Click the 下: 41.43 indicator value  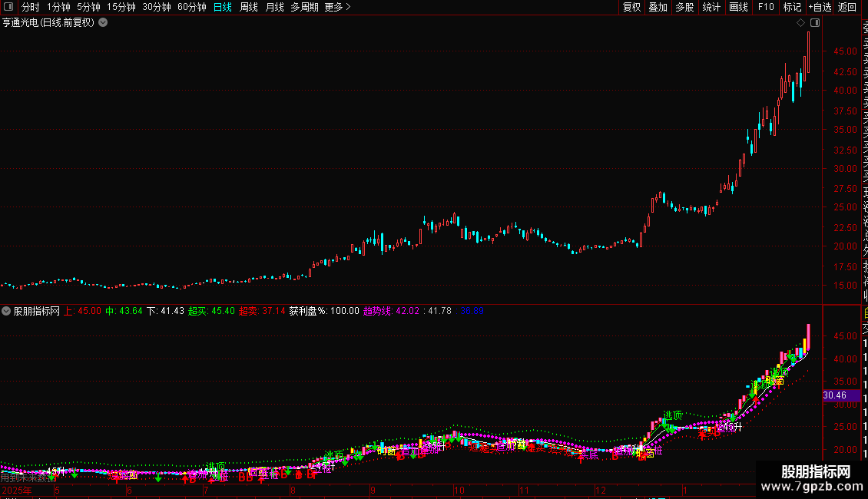165,311
